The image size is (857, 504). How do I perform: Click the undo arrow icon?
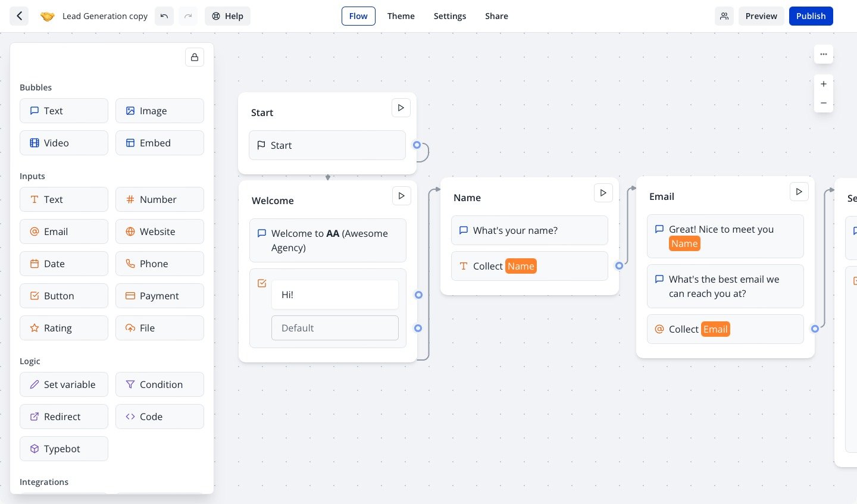164,16
